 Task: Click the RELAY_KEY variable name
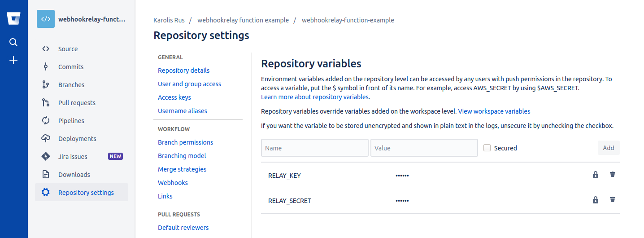click(x=284, y=176)
